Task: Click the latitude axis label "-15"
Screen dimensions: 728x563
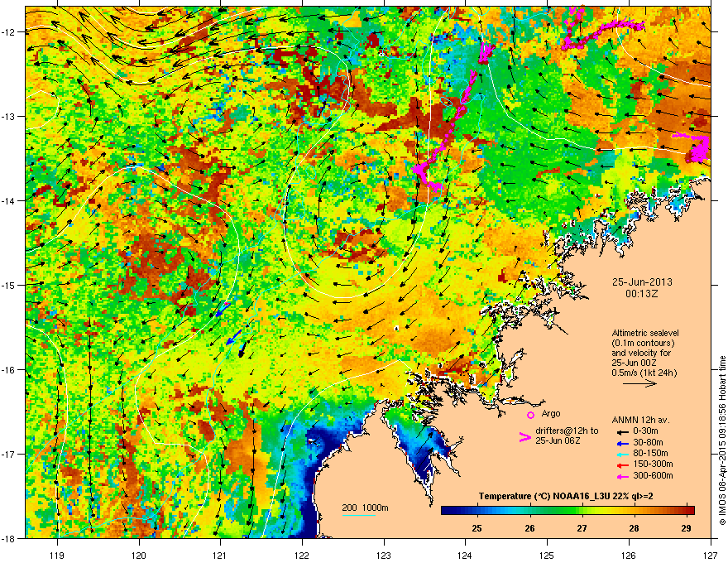Action: (x=9, y=285)
